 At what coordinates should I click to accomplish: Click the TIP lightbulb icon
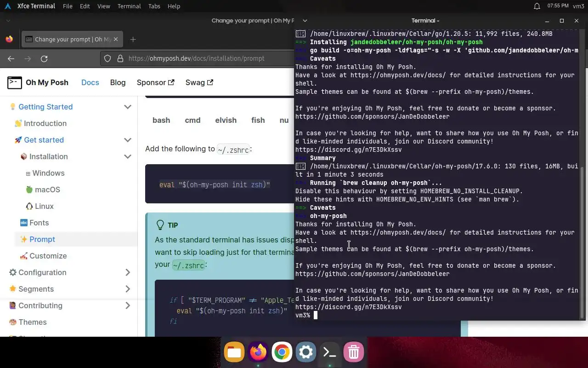160,224
